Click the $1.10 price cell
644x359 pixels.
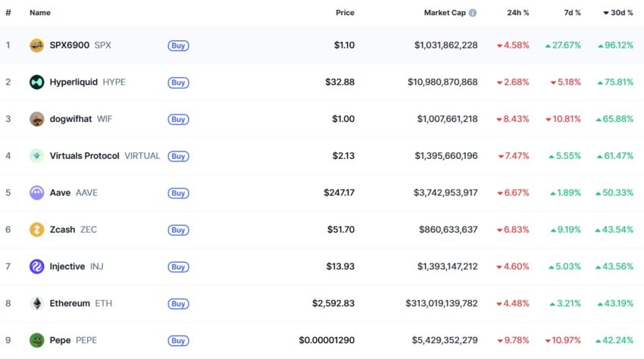tap(344, 45)
